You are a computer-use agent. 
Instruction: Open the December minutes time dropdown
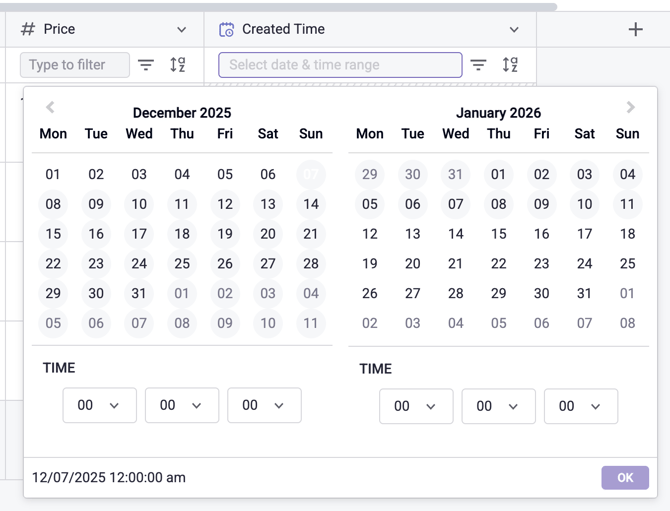point(181,405)
